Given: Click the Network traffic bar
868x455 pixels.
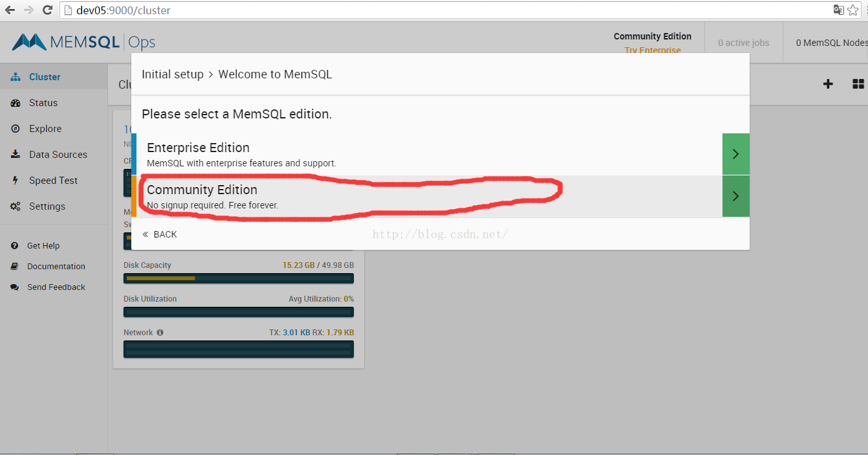Looking at the screenshot, I should (x=239, y=350).
